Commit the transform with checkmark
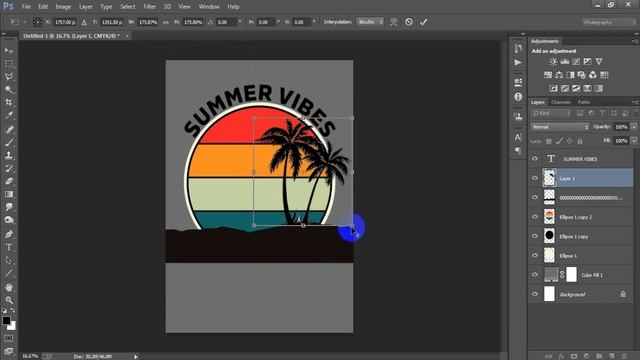 coord(423,22)
